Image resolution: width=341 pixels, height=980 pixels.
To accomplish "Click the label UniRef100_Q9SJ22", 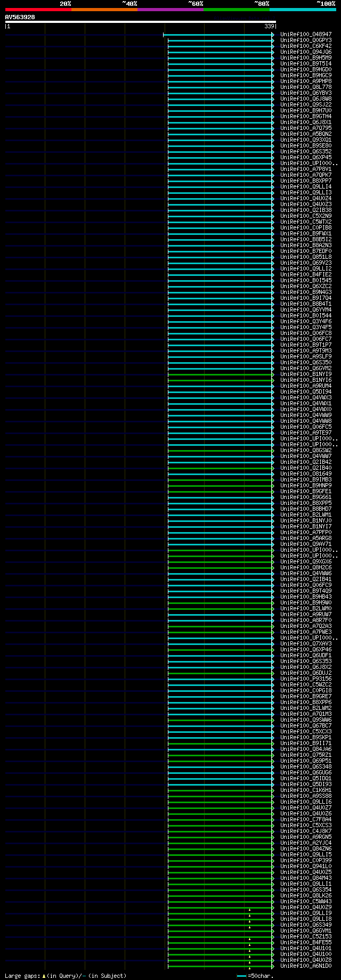I will [306, 104].
